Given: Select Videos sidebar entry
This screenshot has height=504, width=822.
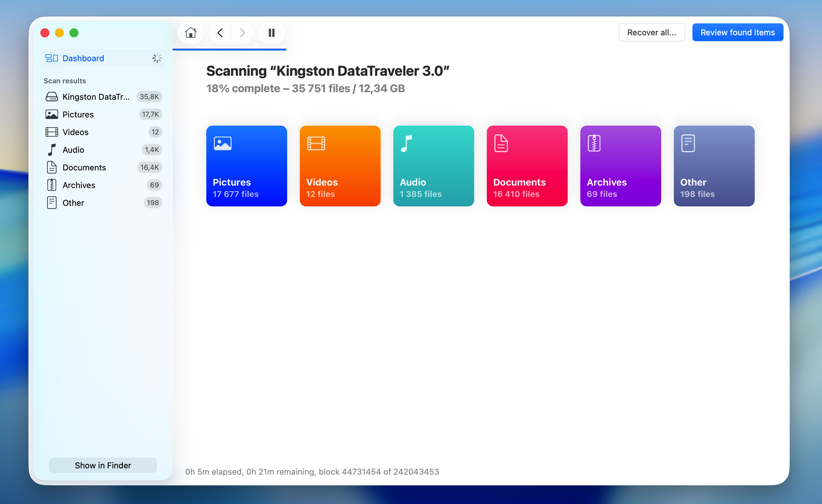Looking at the screenshot, I should point(103,132).
